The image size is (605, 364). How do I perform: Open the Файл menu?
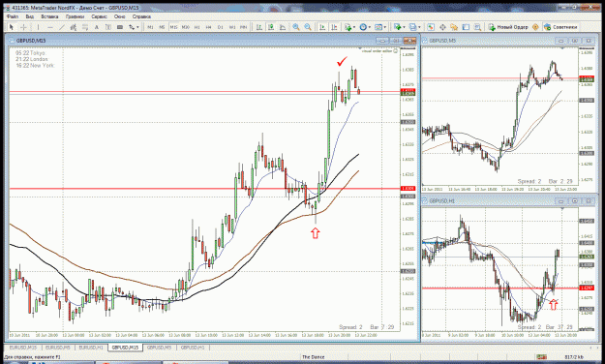click(x=13, y=16)
